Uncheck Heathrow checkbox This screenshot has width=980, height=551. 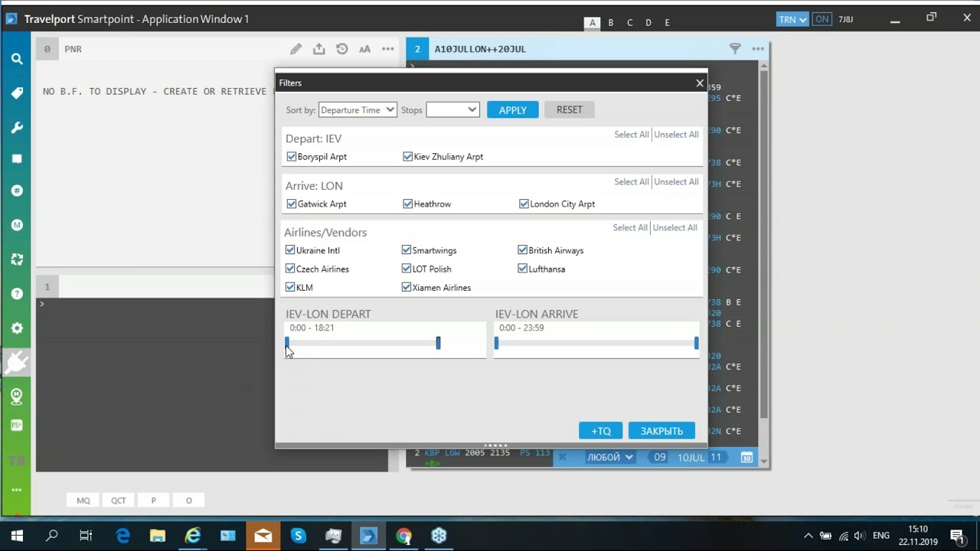click(x=408, y=204)
